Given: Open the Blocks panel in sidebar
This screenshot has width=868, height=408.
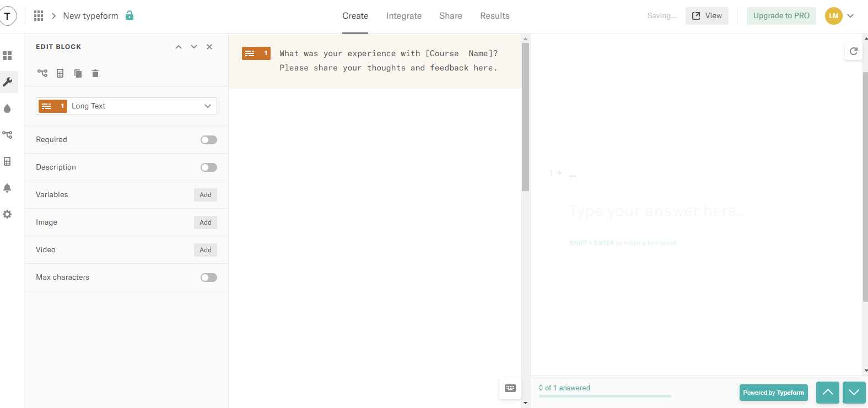Looking at the screenshot, I should 7,56.
